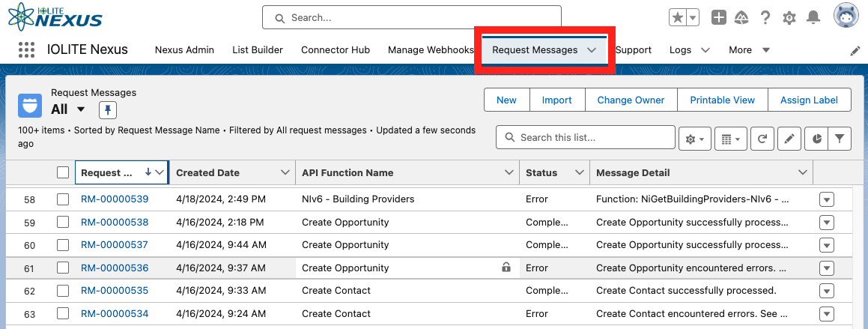Screen dimensions: 868x329
Task: Open the More navigation dropdown
Action: (750, 50)
